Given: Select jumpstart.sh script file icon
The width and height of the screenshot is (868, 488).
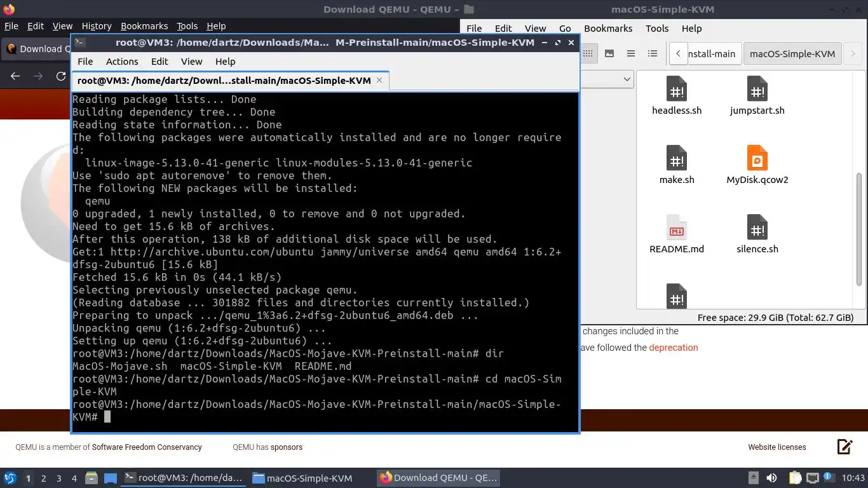Looking at the screenshot, I should click(757, 89).
